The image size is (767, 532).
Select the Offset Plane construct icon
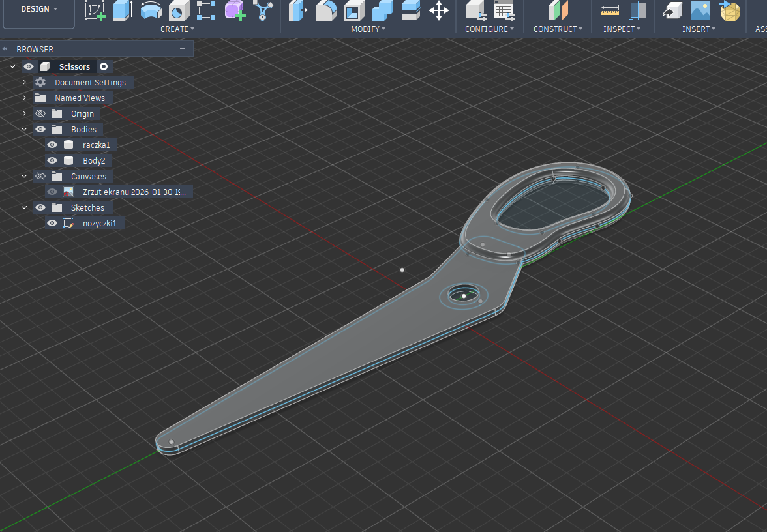click(558, 10)
